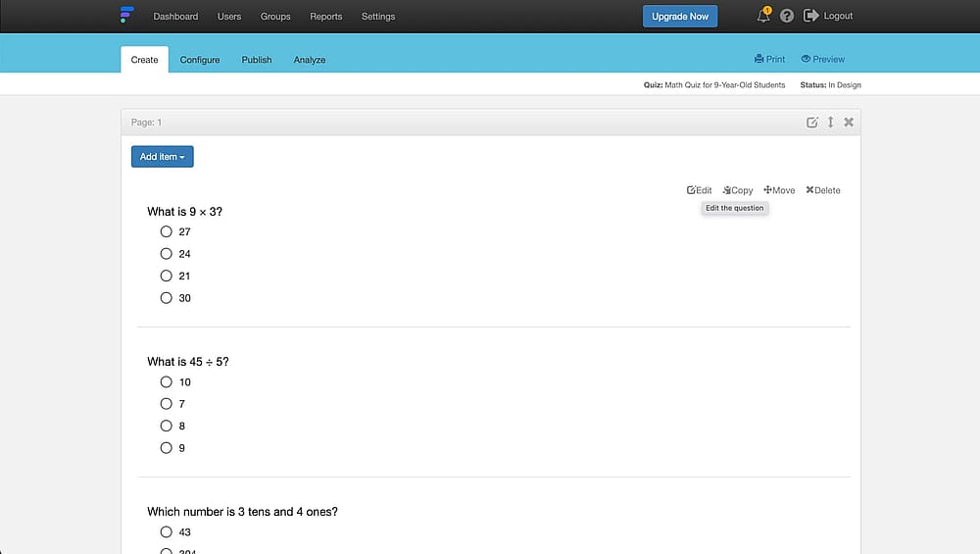The width and height of the screenshot is (980, 554).
Task: Delete Page 1 with the X icon
Action: tap(849, 123)
